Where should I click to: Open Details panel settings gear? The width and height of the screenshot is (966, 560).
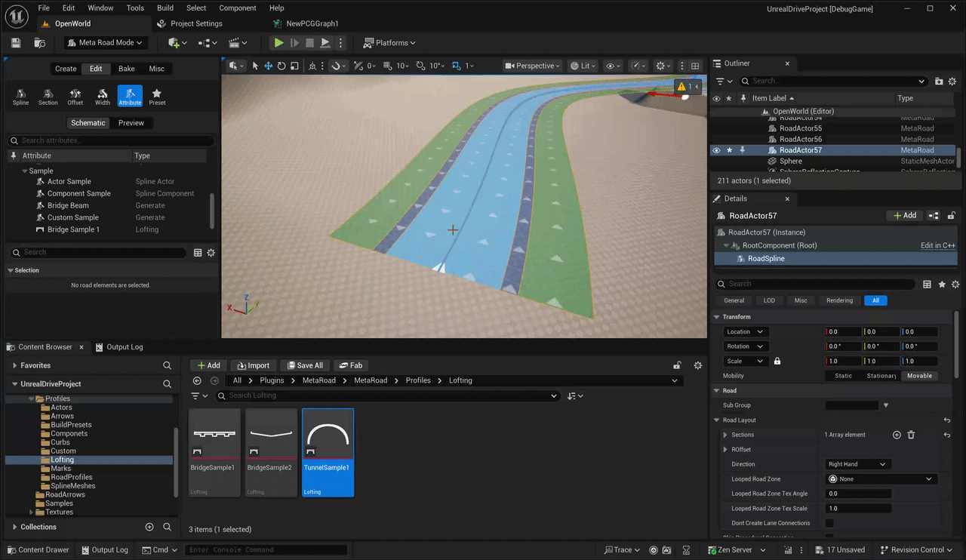(x=955, y=284)
